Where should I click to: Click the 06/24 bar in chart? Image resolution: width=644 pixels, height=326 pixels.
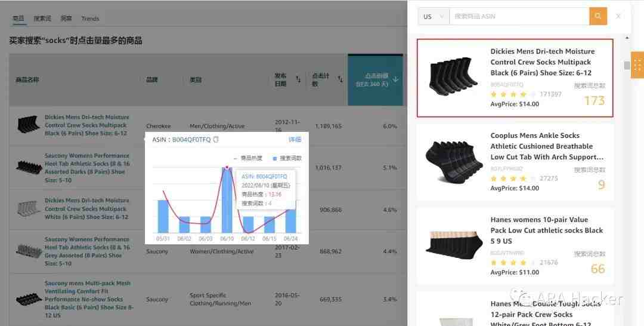[x=290, y=221]
